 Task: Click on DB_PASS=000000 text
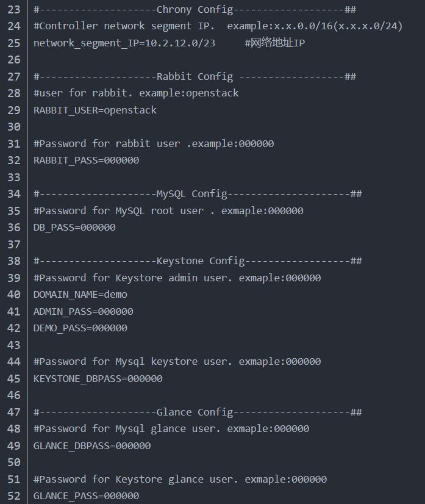74,228
